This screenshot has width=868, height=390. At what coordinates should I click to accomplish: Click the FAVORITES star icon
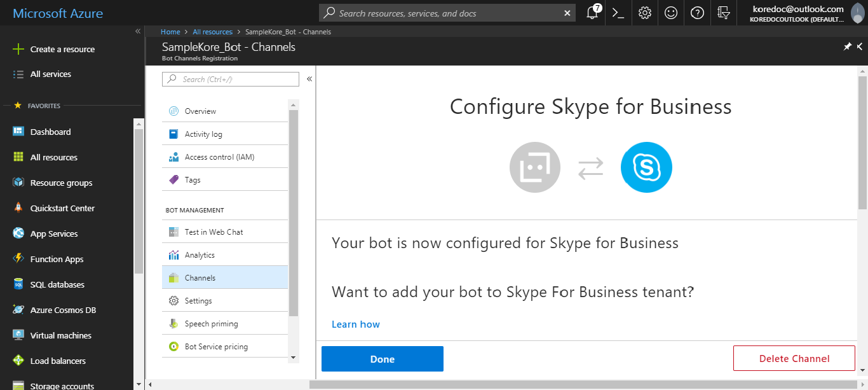pyautogui.click(x=18, y=106)
